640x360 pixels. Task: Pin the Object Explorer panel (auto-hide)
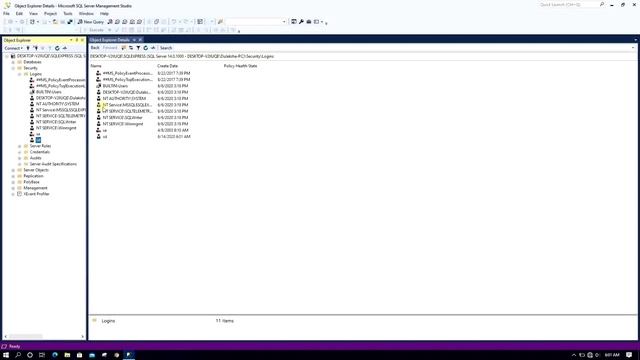[x=76, y=40]
